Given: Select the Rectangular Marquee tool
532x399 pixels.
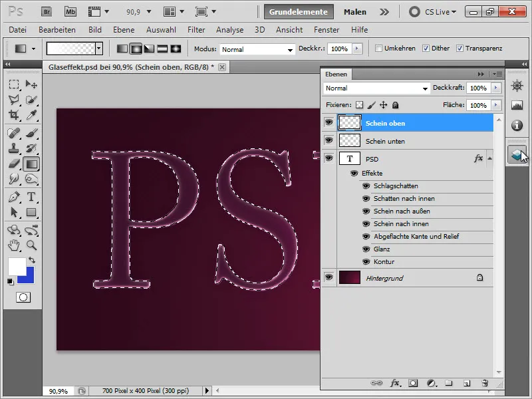Looking at the screenshot, I should 14,84.
